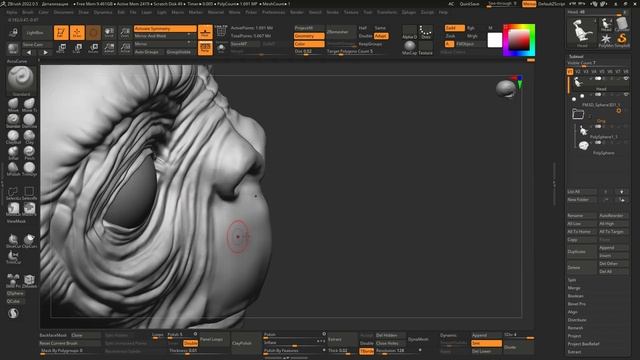Expand the Split section
Screen dimensions: 640x360
tap(572, 280)
